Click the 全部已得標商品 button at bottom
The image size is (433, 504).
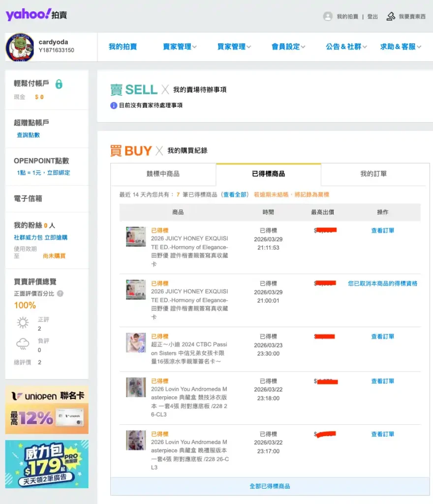(270, 486)
